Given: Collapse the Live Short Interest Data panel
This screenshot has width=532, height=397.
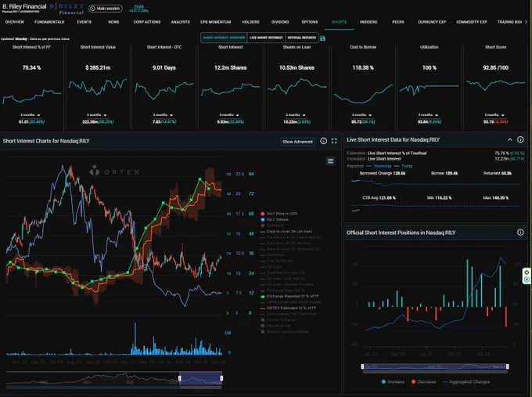Looking at the screenshot, I should click(509, 139).
